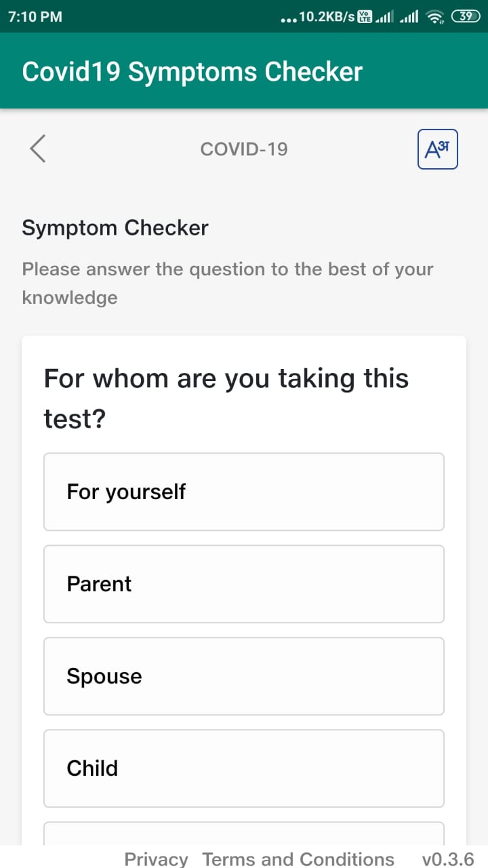Tap the back arrow icon

[38, 149]
